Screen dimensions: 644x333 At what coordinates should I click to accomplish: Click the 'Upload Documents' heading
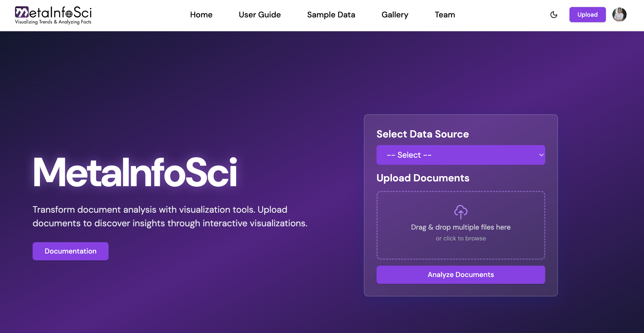(423, 178)
